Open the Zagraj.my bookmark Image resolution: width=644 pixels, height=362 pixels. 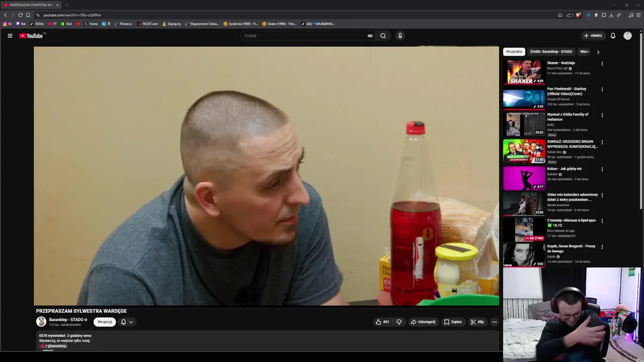tap(172, 24)
